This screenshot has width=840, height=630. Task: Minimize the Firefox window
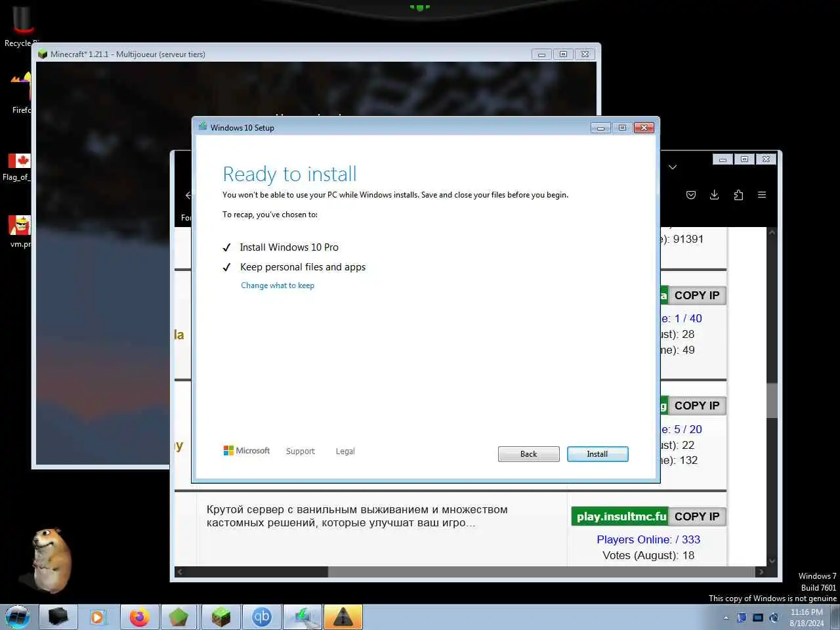pos(723,159)
